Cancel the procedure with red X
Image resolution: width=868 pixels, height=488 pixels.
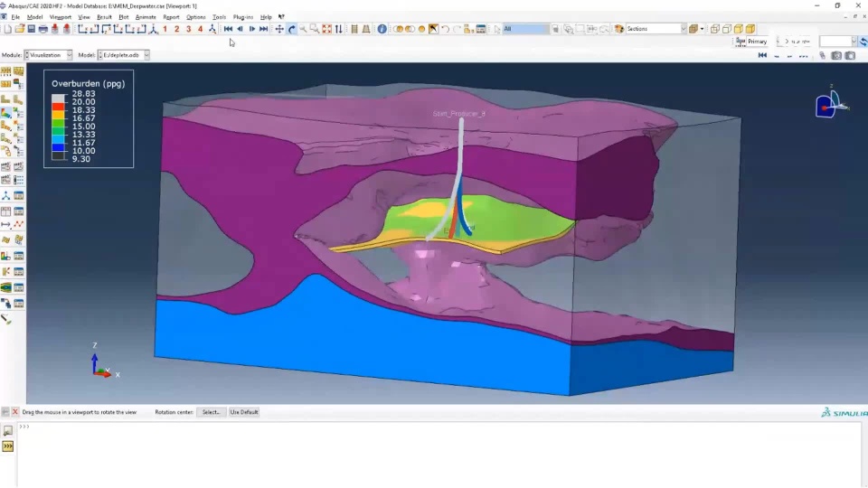coord(15,412)
